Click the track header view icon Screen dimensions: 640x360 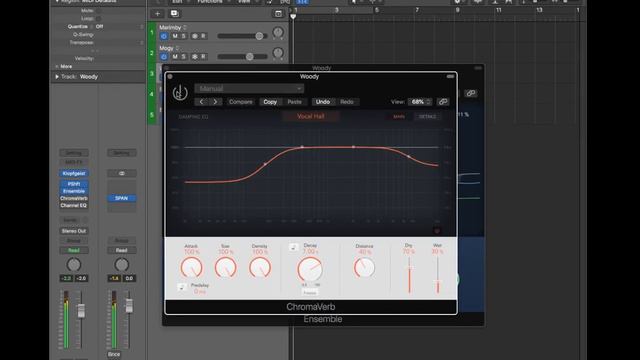pos(278,13)
